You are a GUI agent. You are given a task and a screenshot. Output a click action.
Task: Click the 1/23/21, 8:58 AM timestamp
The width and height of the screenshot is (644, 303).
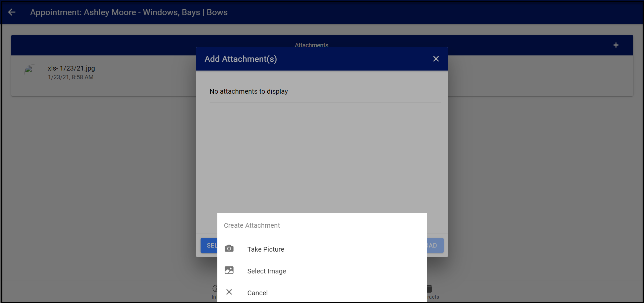(71, 77)
